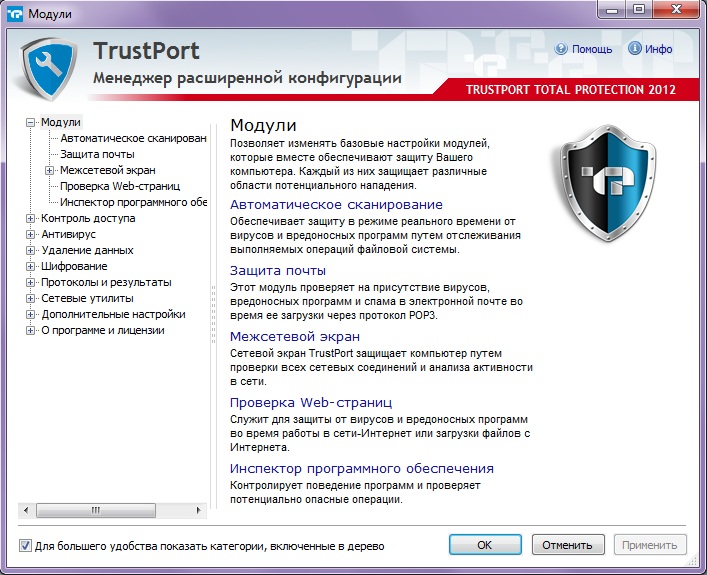
Task: Click the Отменить button
Action: click(568, 545)
